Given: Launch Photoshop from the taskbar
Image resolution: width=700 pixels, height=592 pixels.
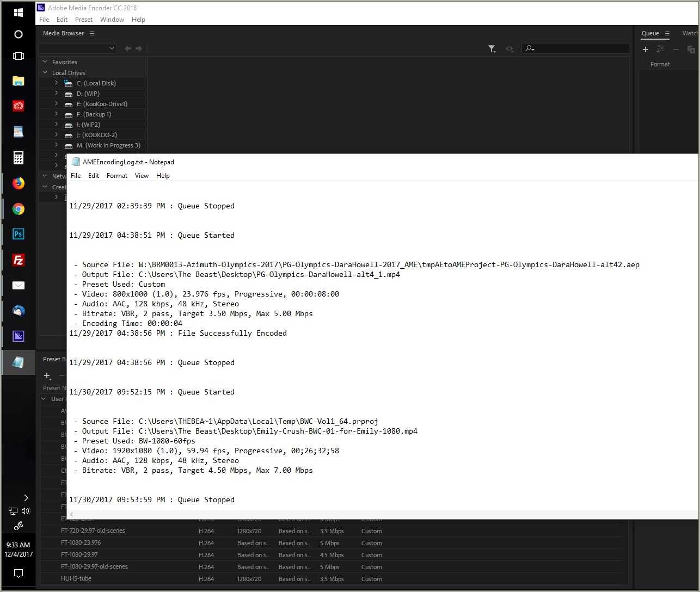Looking at the screenshot, I should coord(18,233).
